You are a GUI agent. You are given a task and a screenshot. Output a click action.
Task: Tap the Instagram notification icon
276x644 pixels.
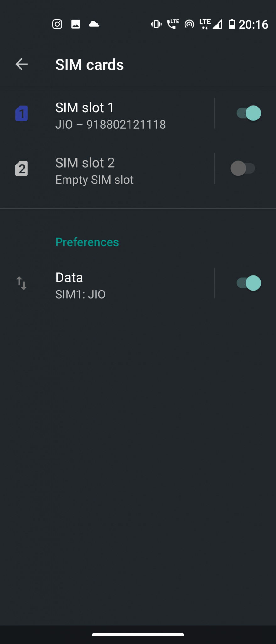57,24
